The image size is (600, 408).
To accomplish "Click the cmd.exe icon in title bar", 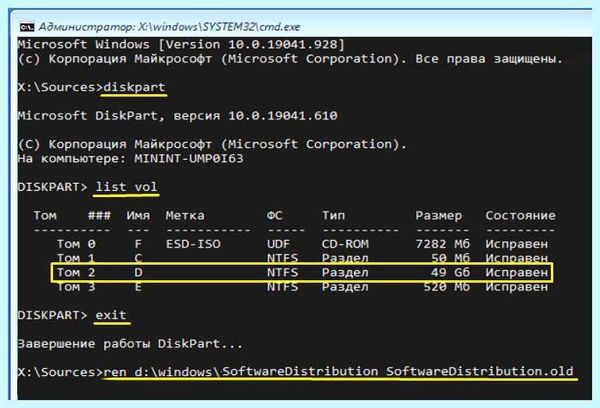I will pos(27,27).
